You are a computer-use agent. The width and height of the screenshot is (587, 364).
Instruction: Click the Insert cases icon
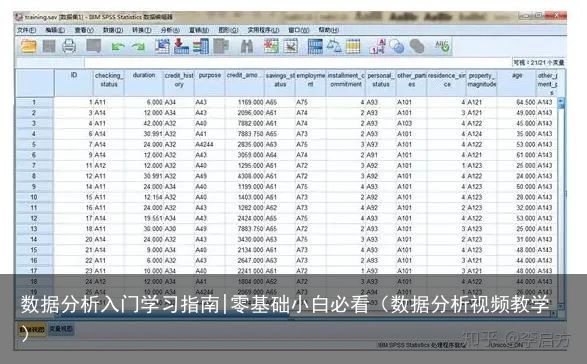271,46
